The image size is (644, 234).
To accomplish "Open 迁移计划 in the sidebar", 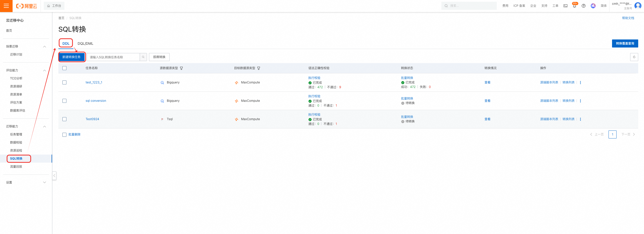I will pyautogui.click(x=16, y=55).
